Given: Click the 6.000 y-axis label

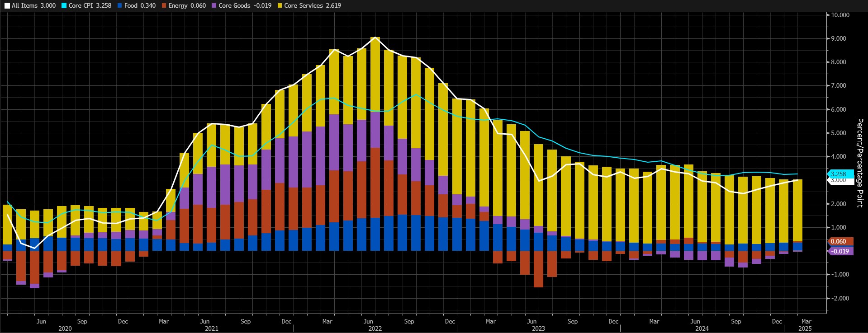Looking at the screenshot, I should (839, 109).
